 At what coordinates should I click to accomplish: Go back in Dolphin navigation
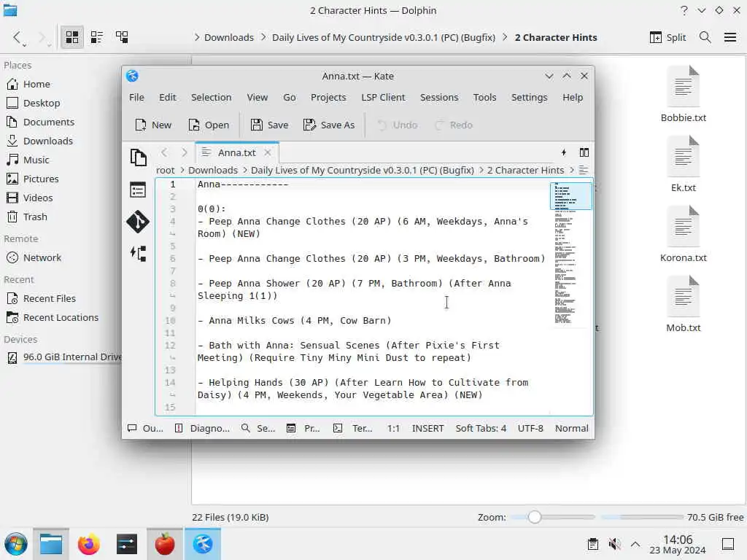pos(18,37)
